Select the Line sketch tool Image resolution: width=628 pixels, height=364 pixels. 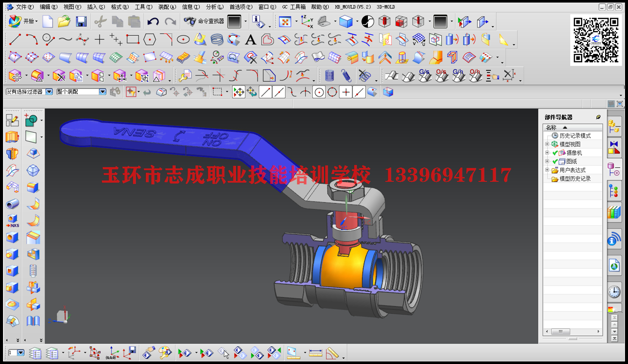[15, 40]
